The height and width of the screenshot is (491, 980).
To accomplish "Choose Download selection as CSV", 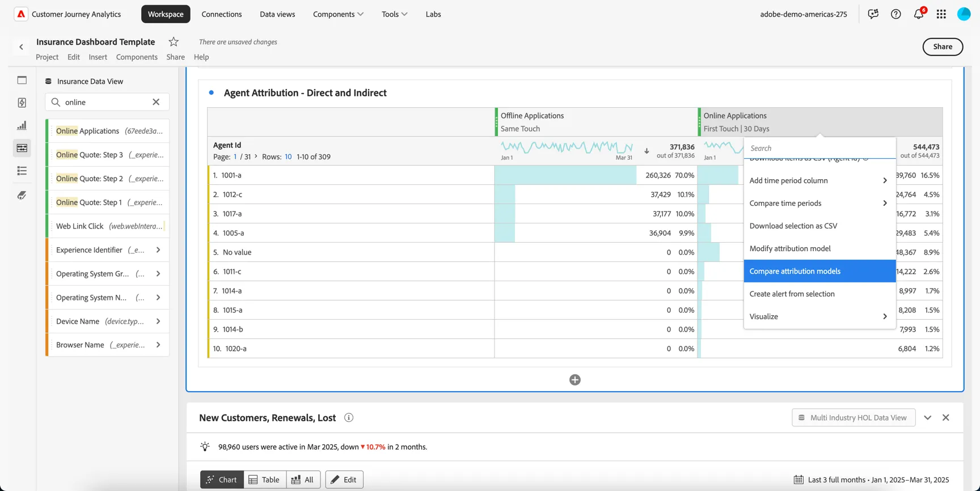I will [820, 226].
